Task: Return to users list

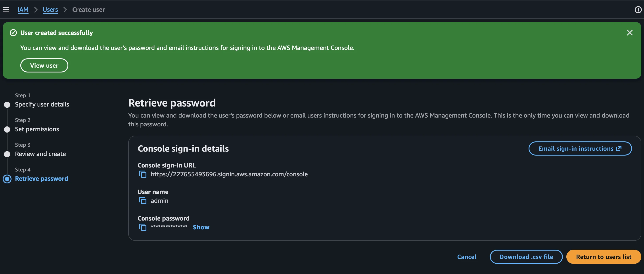Action: [x=603, y=257]
